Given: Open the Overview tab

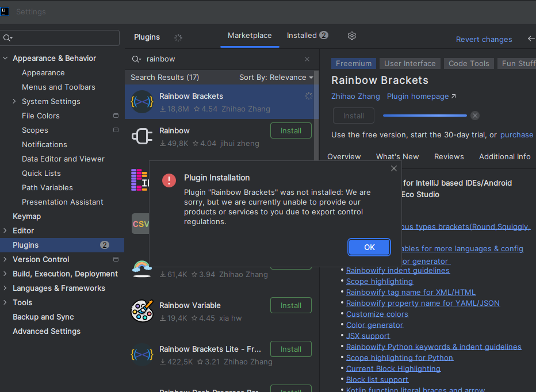Looking at the screenshot, I should coord(344,156).
